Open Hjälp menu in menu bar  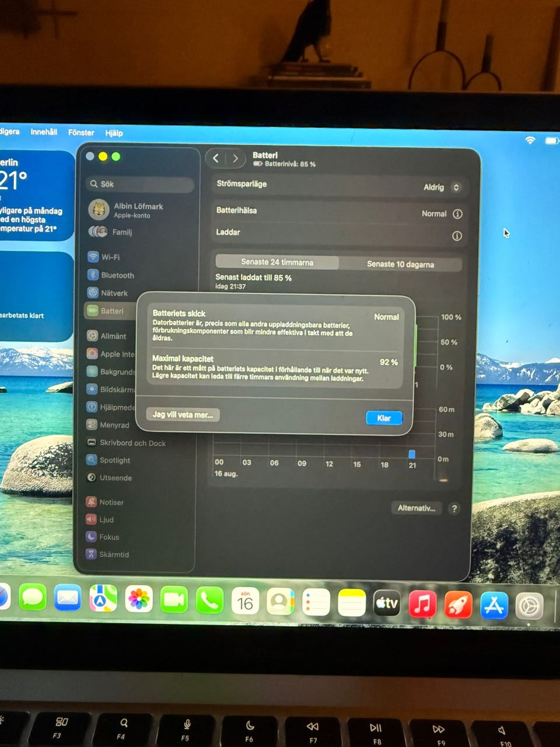click(x=114, y=133)
